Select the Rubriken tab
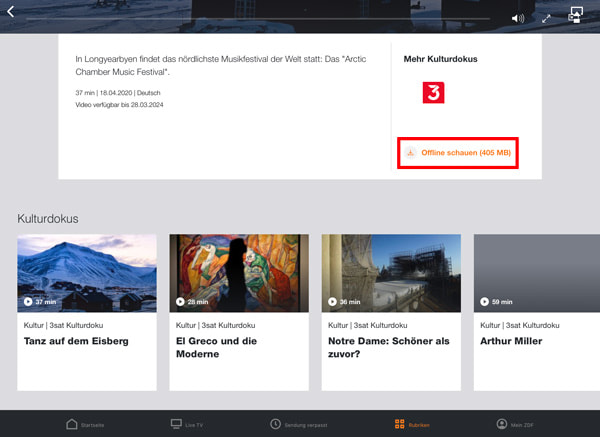Viewport: 600px width, 437px height. (412, 424)
